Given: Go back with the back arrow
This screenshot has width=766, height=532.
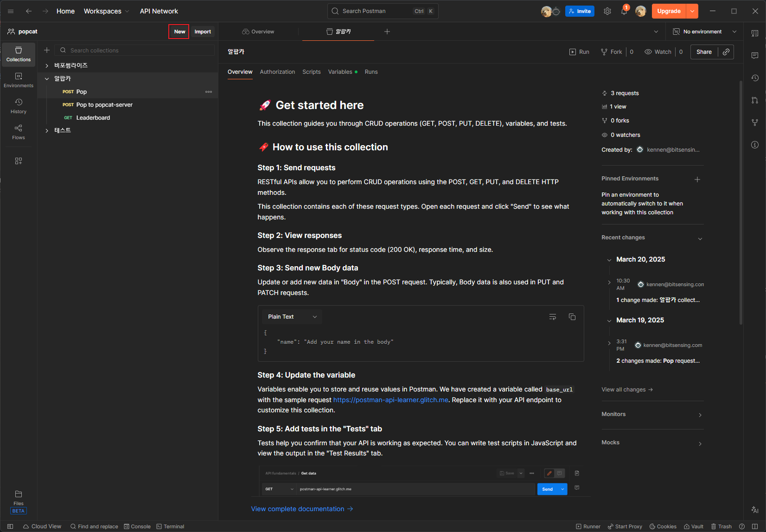Looking at the screenshot, I should tap(29, 11).
